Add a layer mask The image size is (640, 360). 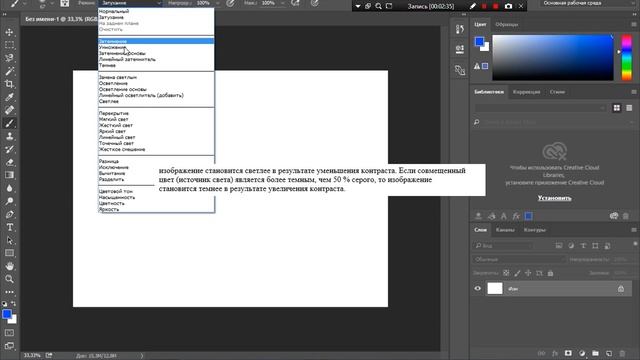(x=568, y=353)
